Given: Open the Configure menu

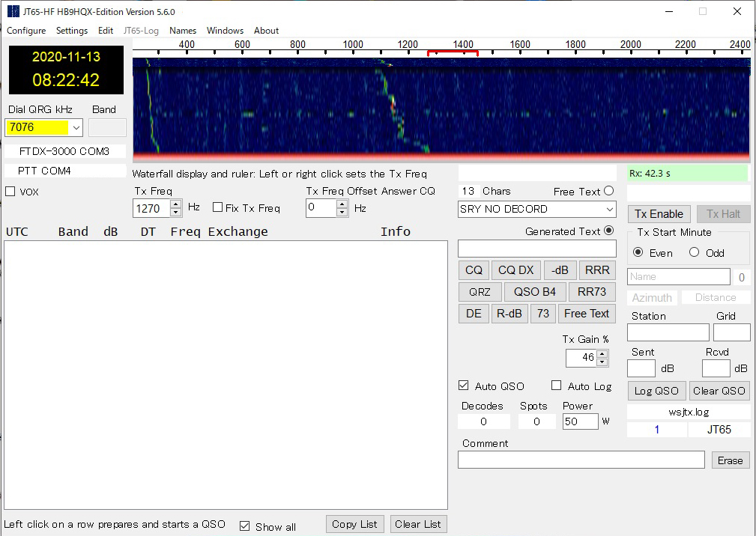Looking at the screenshot, I should click(26, 31).
